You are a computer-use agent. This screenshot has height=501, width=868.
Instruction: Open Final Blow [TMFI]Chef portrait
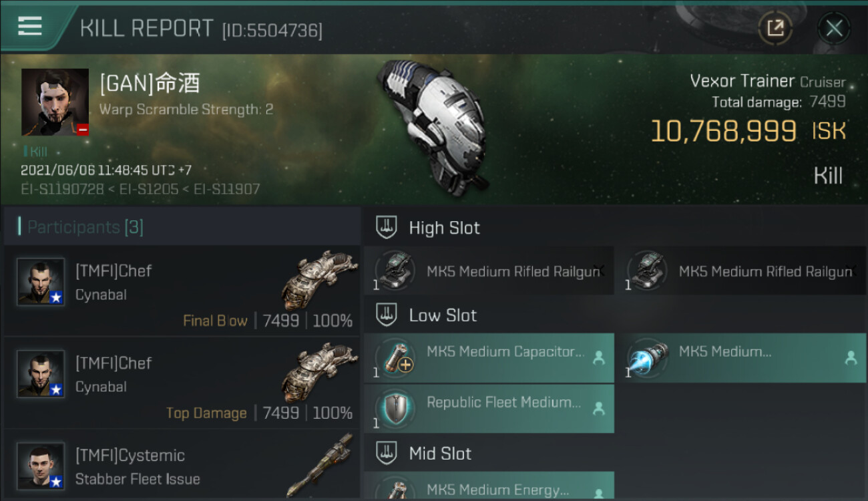[x=41, y=282]
